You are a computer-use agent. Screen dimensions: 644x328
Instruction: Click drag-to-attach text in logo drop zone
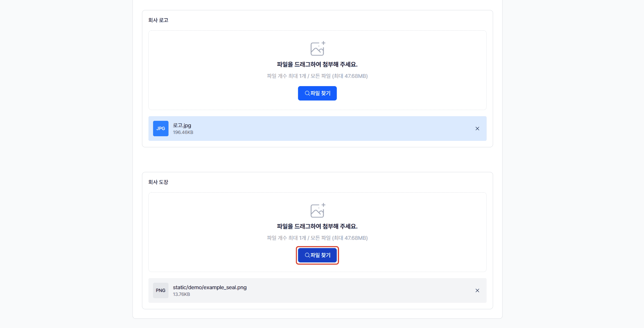click(x=317, y=64)
